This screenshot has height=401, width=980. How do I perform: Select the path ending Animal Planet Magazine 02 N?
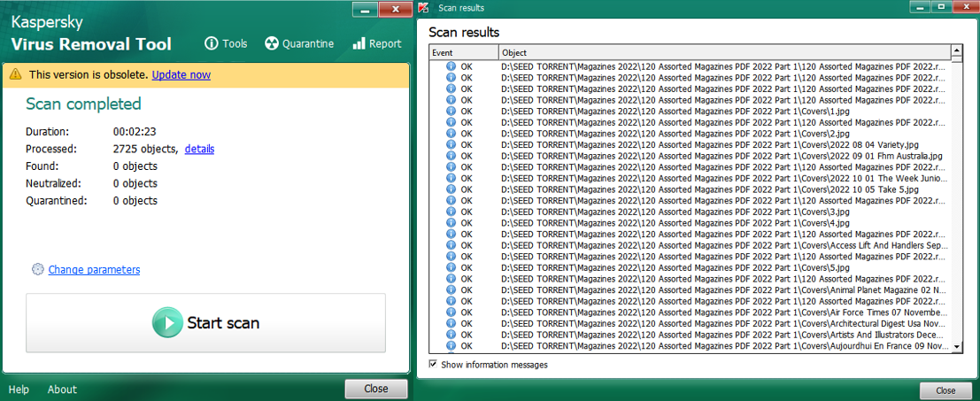(x=724, y=289)
